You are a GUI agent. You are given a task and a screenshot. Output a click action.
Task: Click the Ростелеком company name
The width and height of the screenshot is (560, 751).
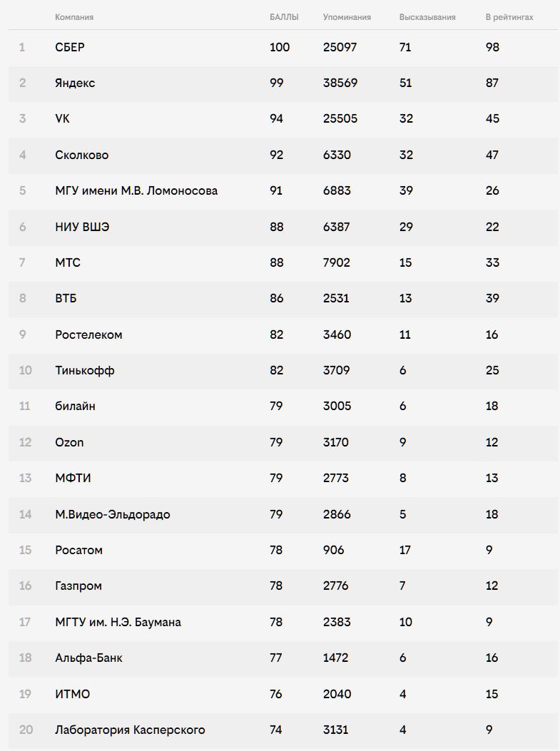88,334
